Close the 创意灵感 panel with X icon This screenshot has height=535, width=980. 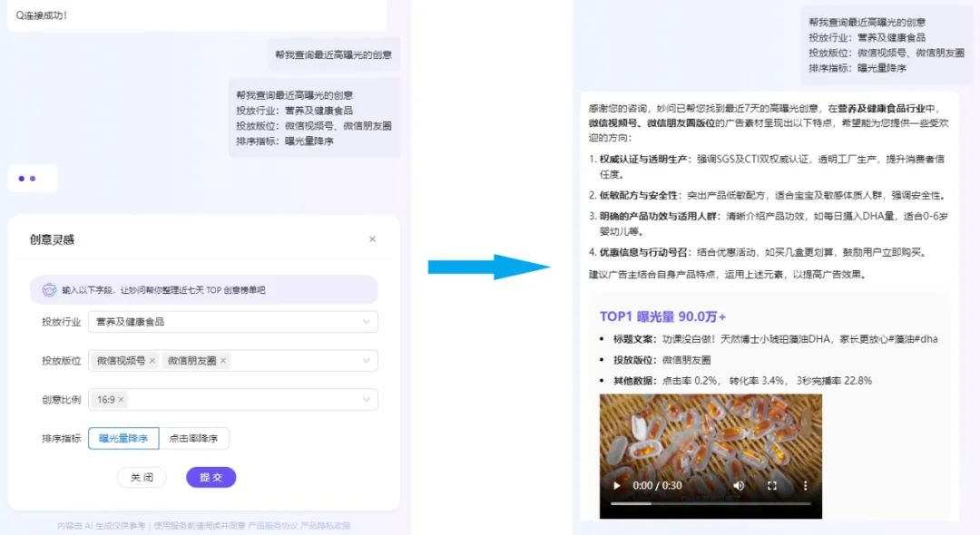[373, 239]
